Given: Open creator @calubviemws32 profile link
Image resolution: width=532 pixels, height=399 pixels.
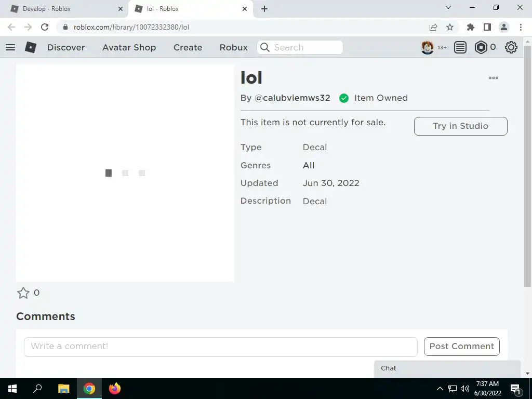Looking at the screenshot, I should 292,98.
